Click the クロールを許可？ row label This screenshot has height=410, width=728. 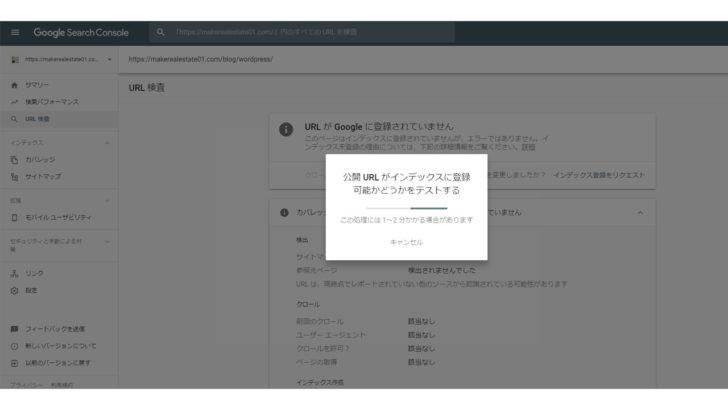[323, 348]
